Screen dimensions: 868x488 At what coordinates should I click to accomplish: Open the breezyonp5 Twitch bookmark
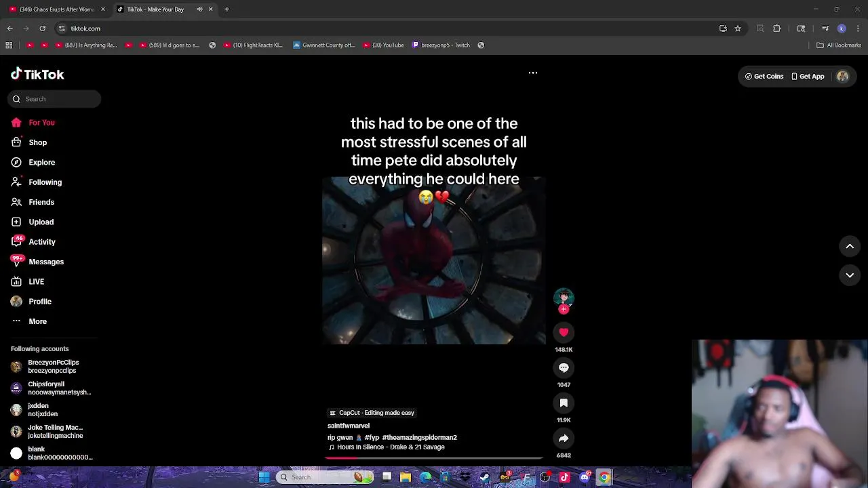tap(441, 45)
